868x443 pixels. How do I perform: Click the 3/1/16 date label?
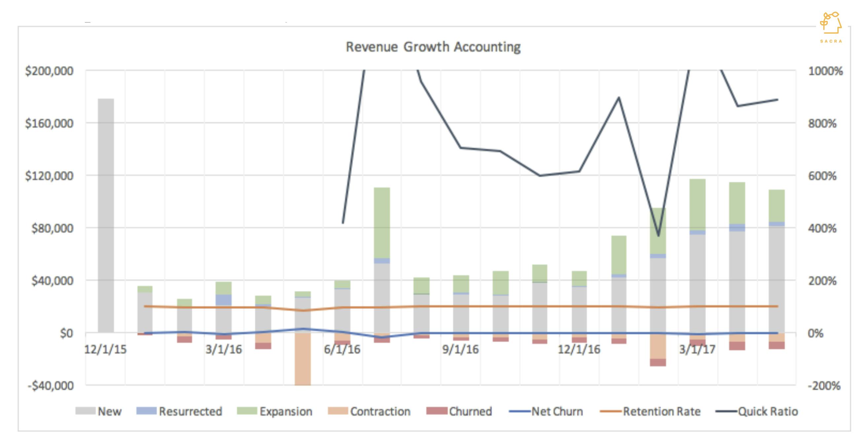coord(224,349)
